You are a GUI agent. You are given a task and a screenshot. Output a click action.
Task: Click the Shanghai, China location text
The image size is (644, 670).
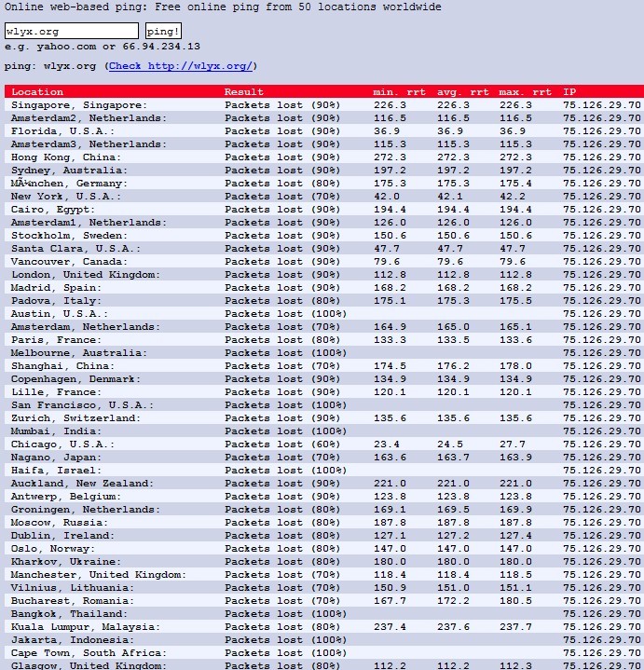(x=62, y=366)
